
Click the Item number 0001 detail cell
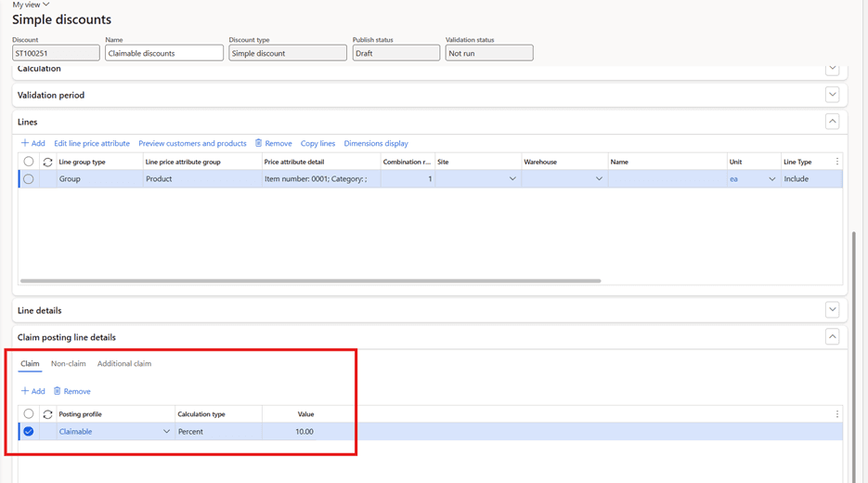point(321,179)
